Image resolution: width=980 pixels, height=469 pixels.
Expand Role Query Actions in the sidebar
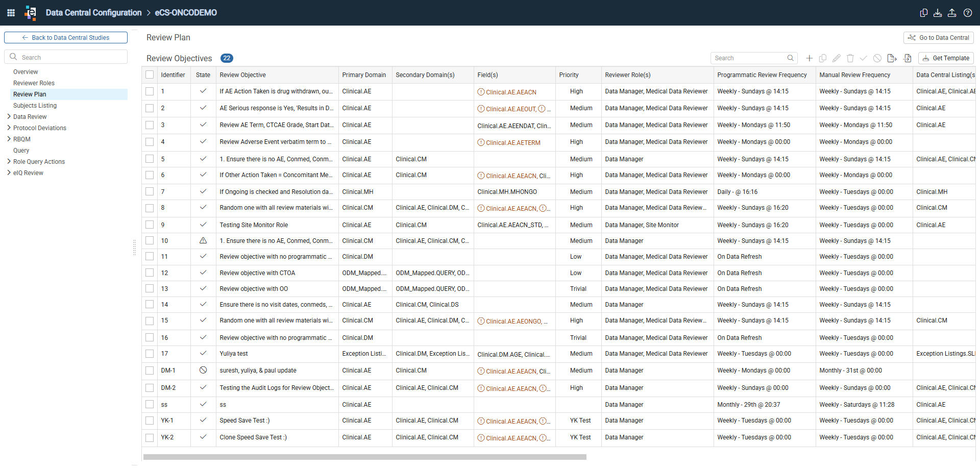[9, 161]
